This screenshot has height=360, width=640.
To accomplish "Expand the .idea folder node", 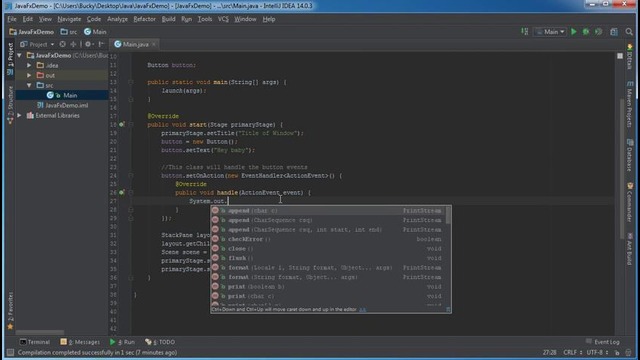I will [x=29, y=65].
